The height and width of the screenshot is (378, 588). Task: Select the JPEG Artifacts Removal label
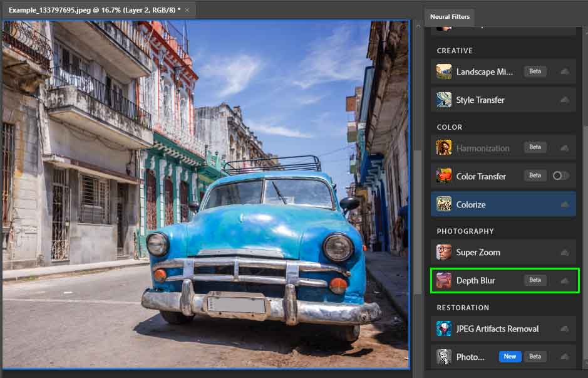(497, 329)
